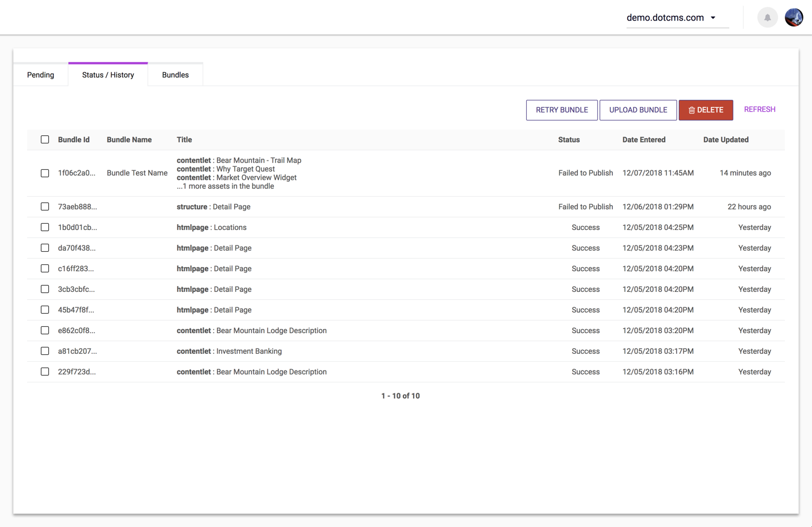812x527 pixels.
Task: Select the Bundle Test Name entry
Action: click(137, 173)
